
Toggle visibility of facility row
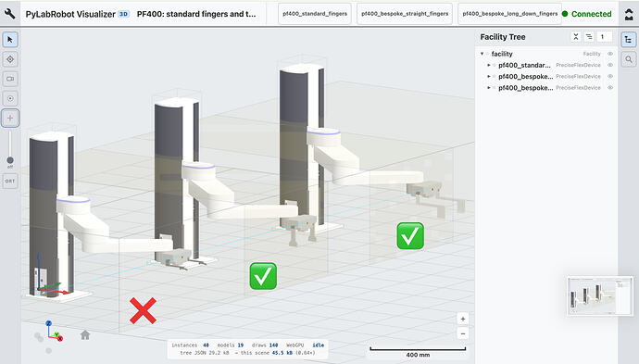click(x=610, y=54)
